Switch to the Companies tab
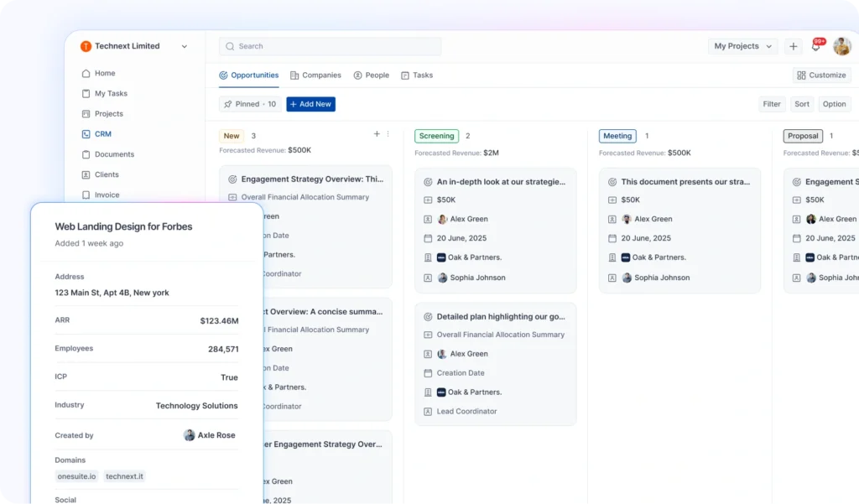 click(315, 75)
